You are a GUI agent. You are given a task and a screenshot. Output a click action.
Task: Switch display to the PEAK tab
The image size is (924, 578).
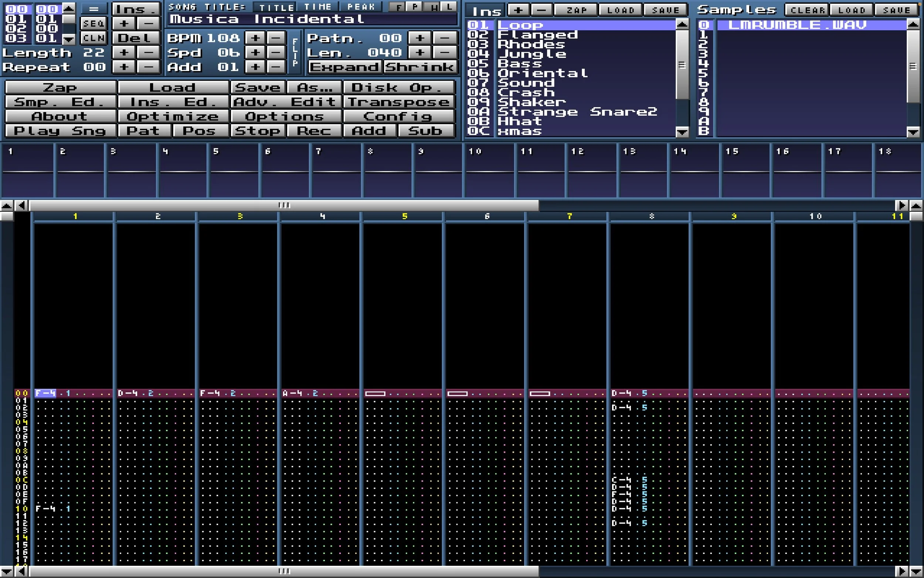coord(361,7)
